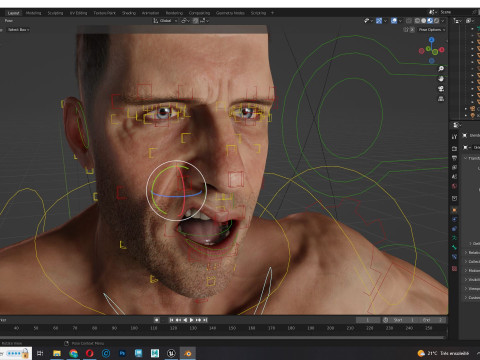480x360 pixels.
Task: Open the View Layer properties tab
Action: click(x=454, y=167)
